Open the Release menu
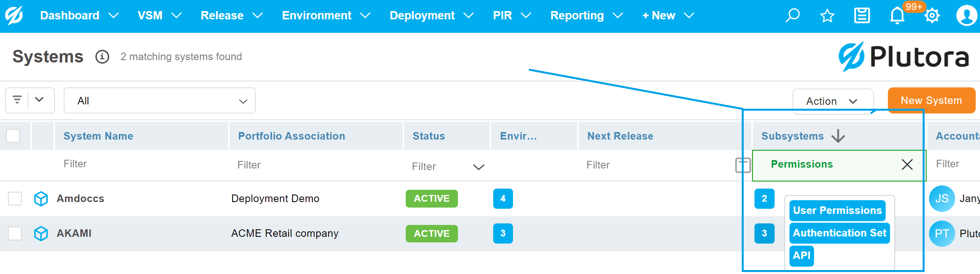This screenshot has width=980, height=274. [232, 16]
